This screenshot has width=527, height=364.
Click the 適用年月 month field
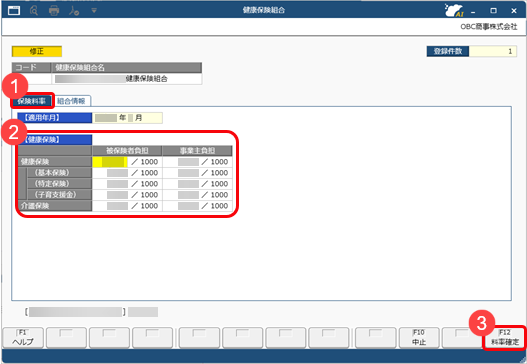130,118
